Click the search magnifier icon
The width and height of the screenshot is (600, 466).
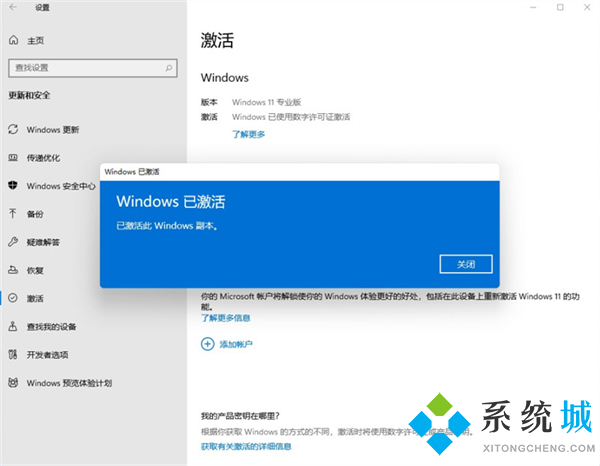coord(169,68)
